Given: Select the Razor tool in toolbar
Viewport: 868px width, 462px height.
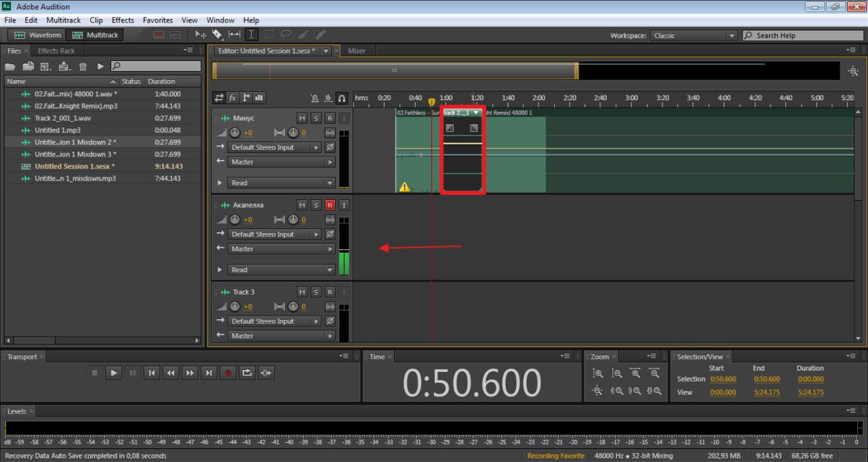Looking at the screenshot, I should [217, 35].
